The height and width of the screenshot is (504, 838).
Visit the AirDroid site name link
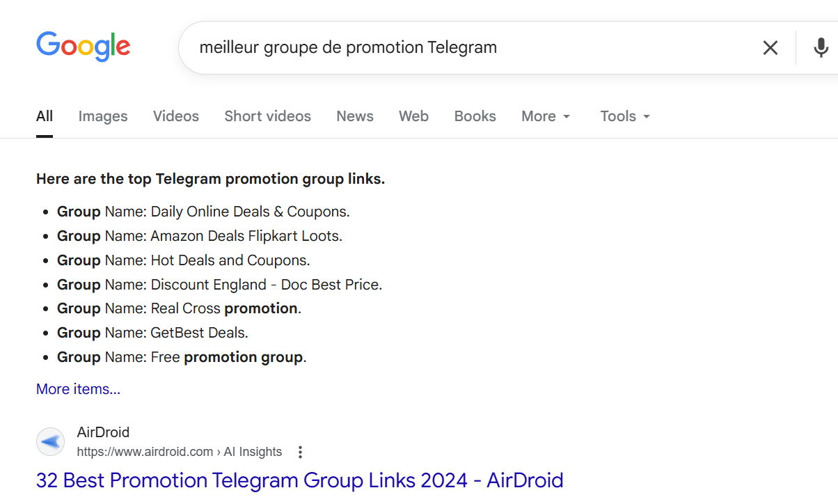click(103, 432)
